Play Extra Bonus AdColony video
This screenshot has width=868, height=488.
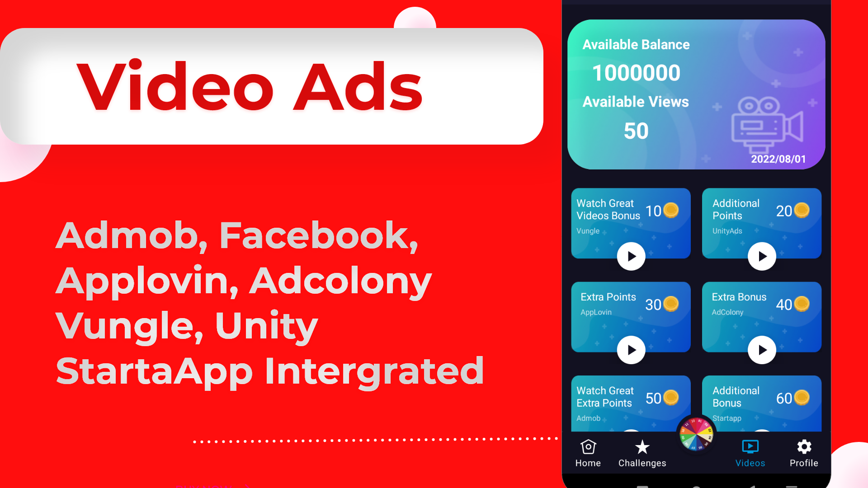click(x=762, y=350)
